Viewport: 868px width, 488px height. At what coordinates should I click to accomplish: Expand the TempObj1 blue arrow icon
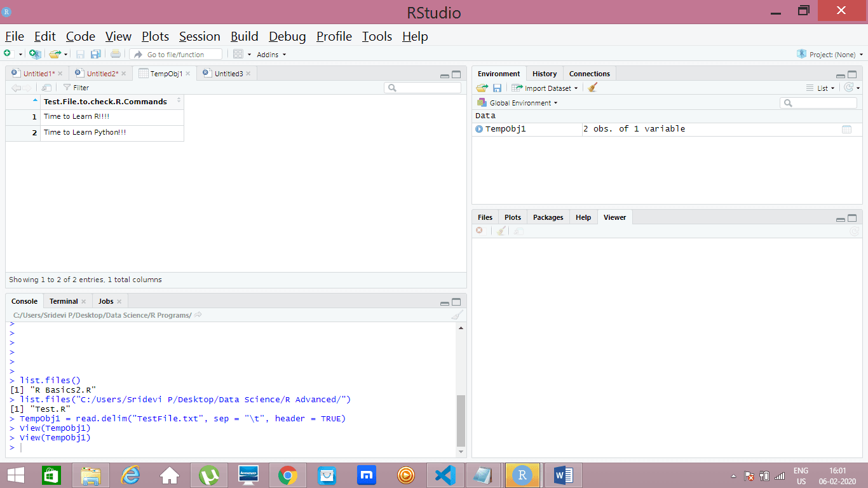(479, 129)
